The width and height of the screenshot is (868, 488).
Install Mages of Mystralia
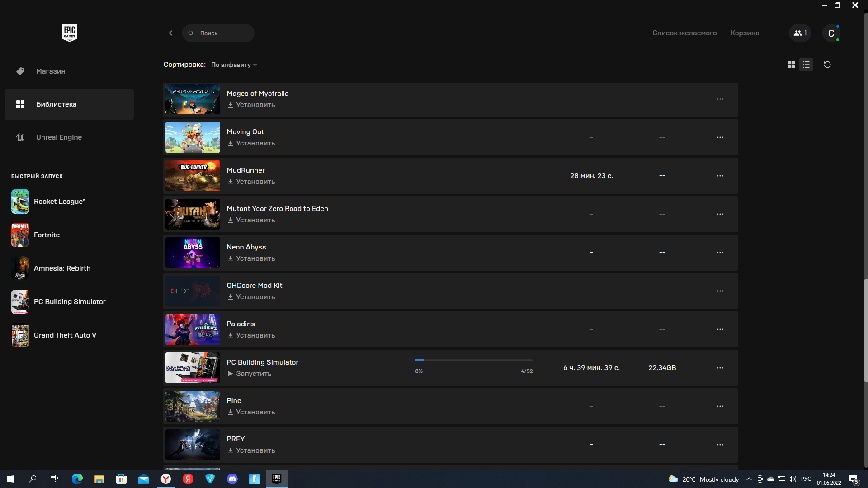point(251,105)
